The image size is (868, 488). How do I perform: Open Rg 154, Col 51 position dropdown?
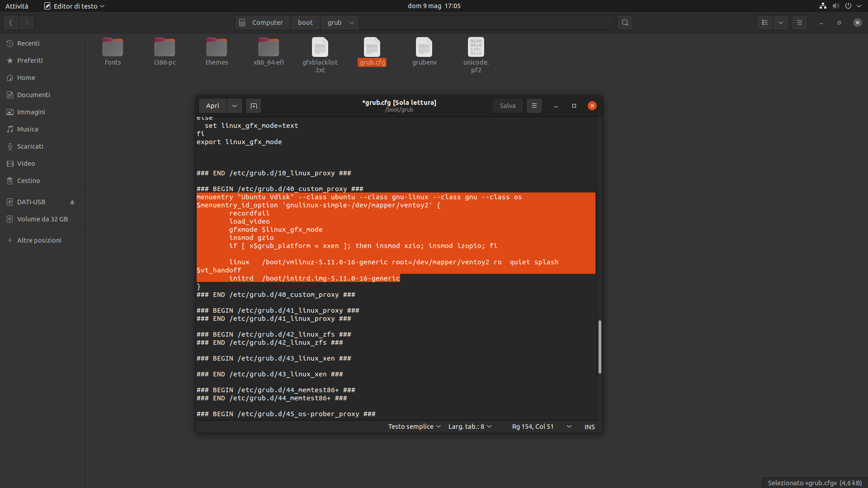[x=541, y=427]
